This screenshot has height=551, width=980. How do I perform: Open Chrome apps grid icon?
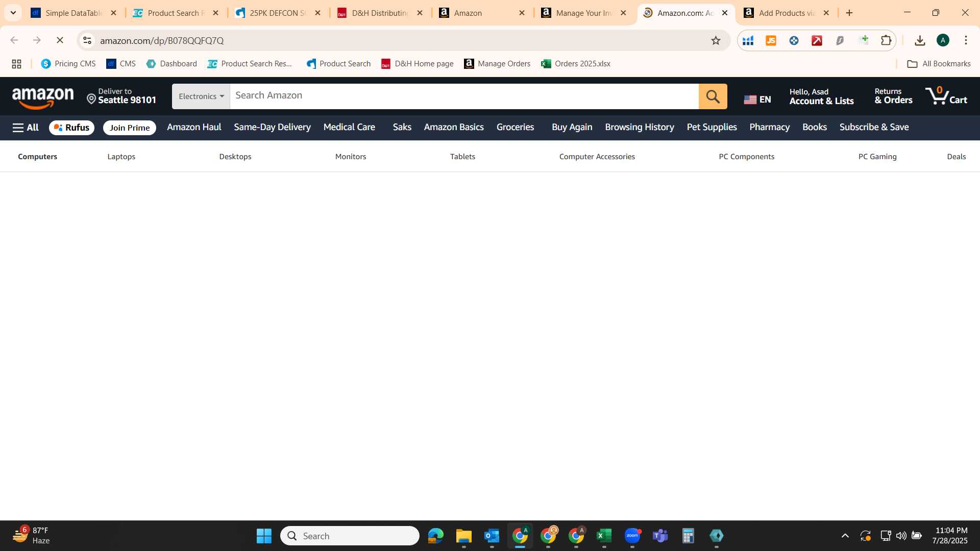coord(16,64)
